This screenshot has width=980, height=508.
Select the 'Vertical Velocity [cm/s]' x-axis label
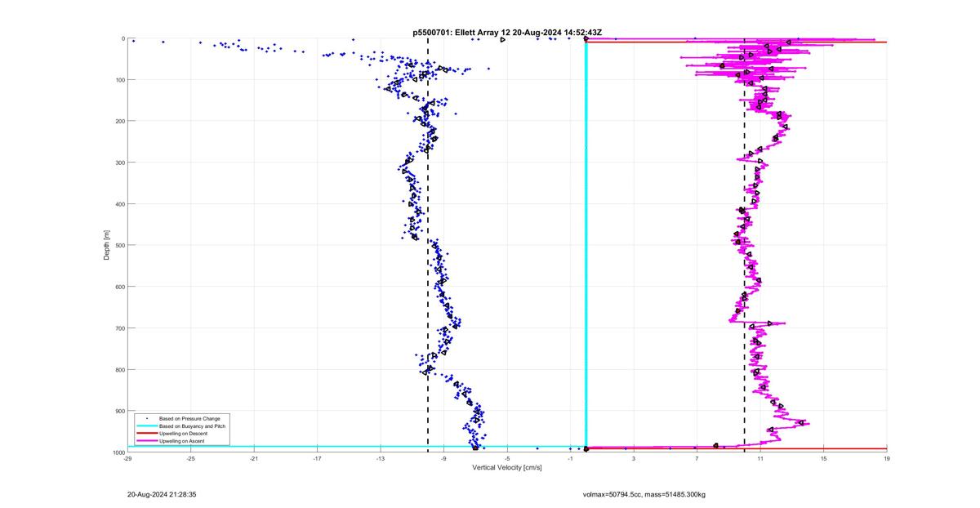point(507,467)
